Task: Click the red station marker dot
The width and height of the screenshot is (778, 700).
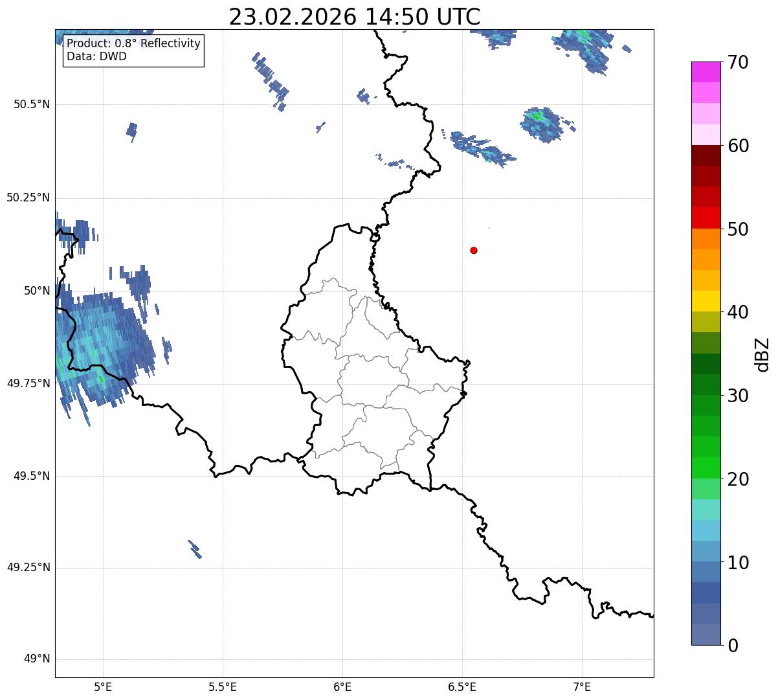Action: (474, 250)
